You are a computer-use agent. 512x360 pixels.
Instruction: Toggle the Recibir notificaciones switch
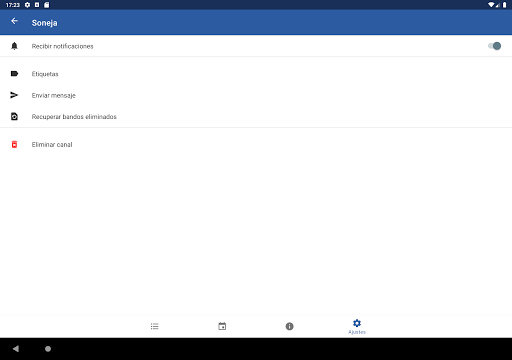[x=494, y=46]
